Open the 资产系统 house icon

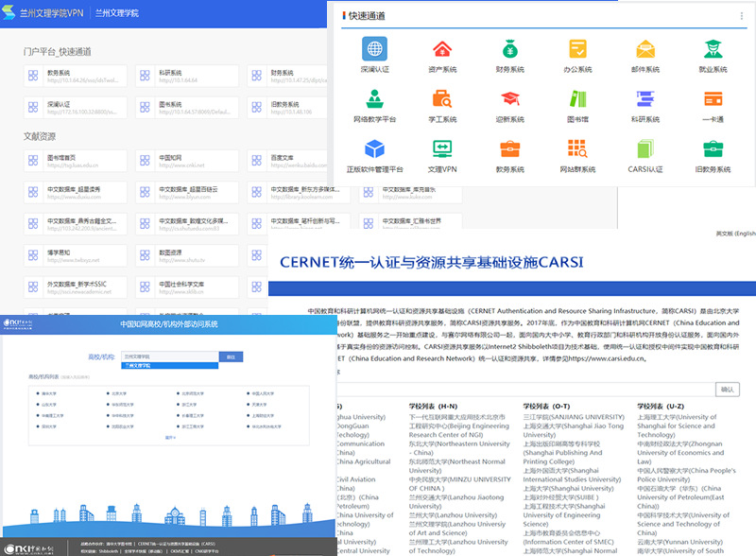pos(442,49)
